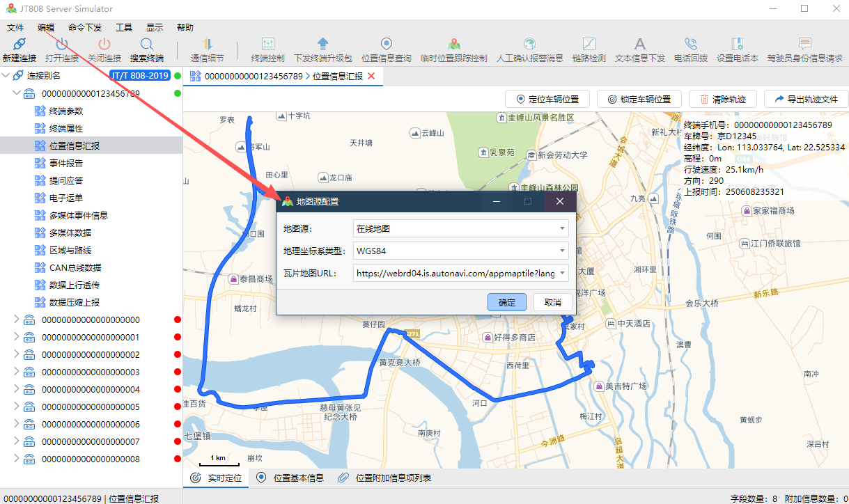Close the 位置信息汇报 document tab

[x=371, y=76]
